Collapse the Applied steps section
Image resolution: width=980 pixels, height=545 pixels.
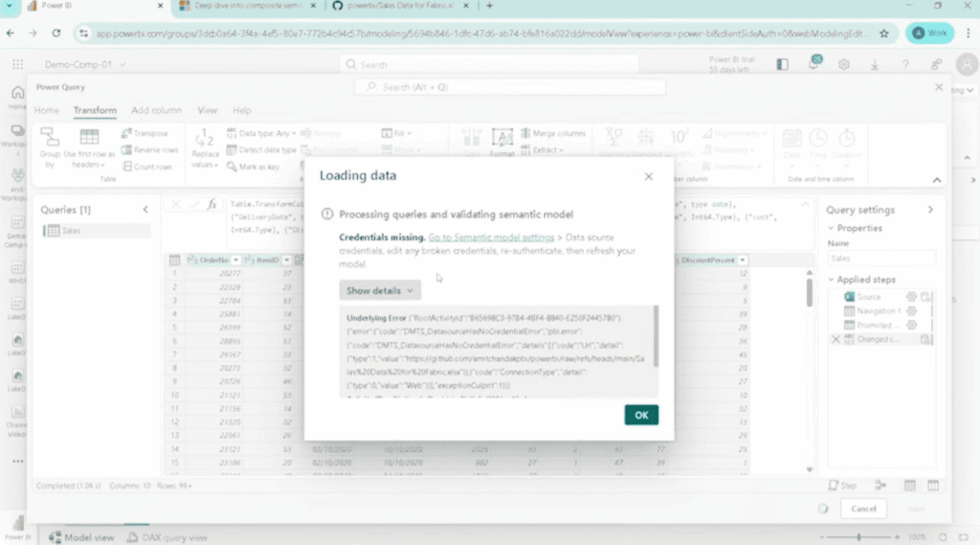pyautogui.click(x=831, y=280)
